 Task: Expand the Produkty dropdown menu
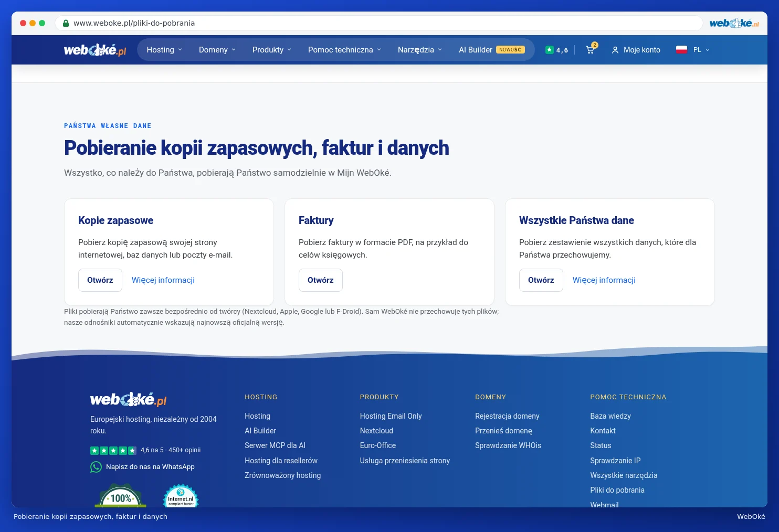pos(271,50)
